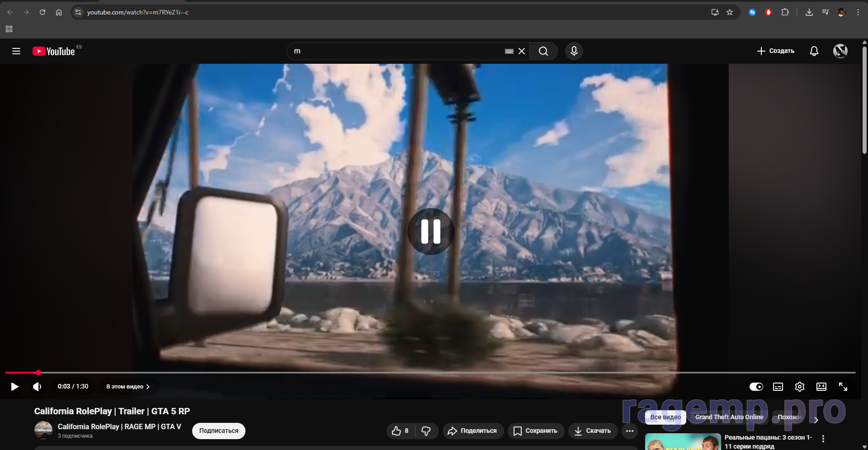Click the "Подписаться" subscribe button

coord(218,431)
